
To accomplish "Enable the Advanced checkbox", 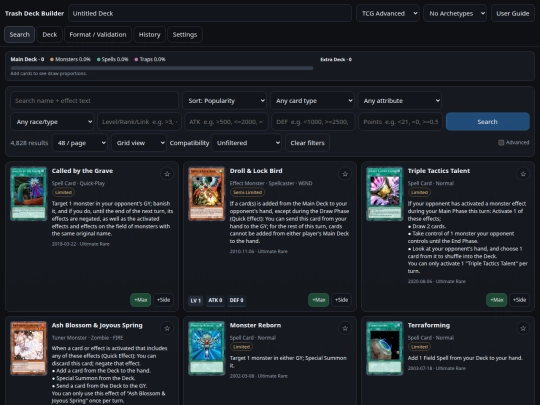I will 501,143.
